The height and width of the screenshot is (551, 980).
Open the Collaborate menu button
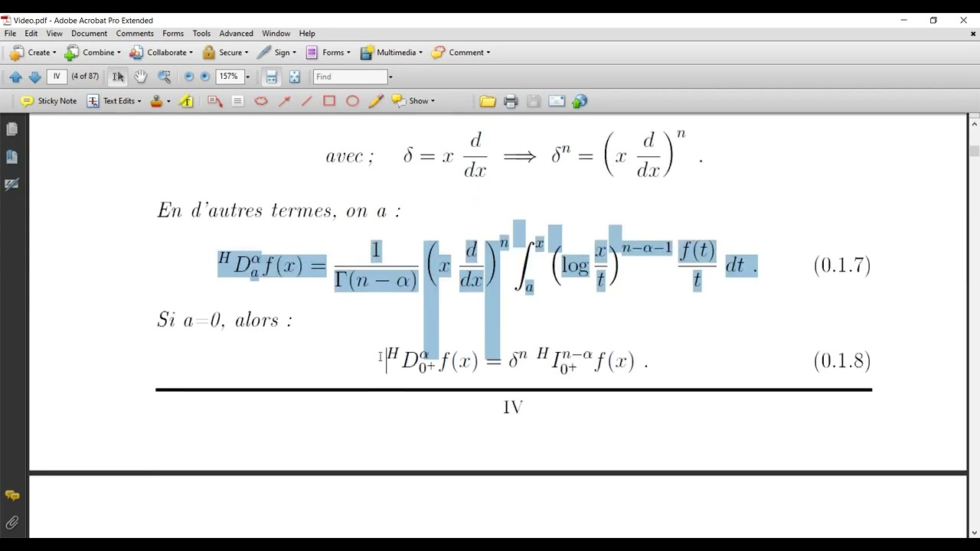click(x=162, y=53)
